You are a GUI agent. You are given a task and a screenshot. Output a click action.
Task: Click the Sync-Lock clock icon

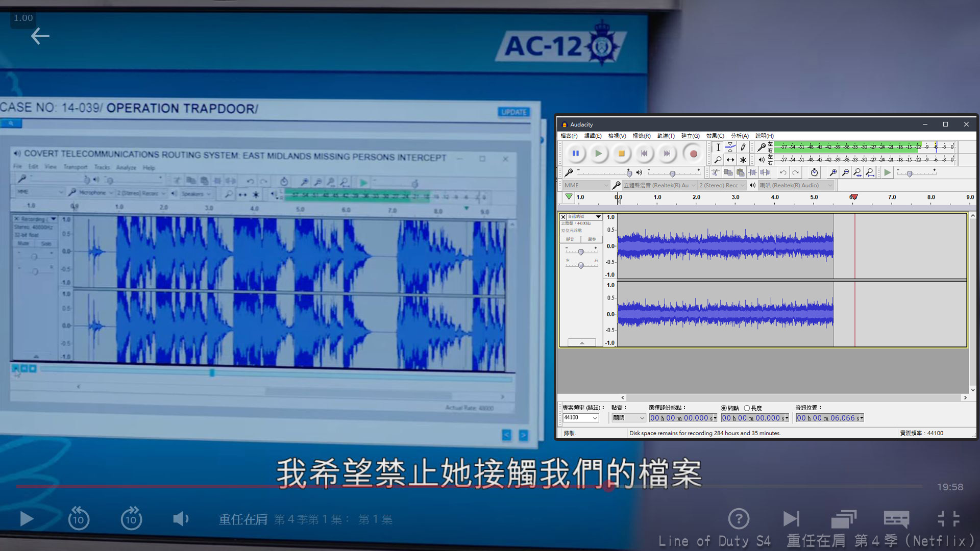pos(814,172)
